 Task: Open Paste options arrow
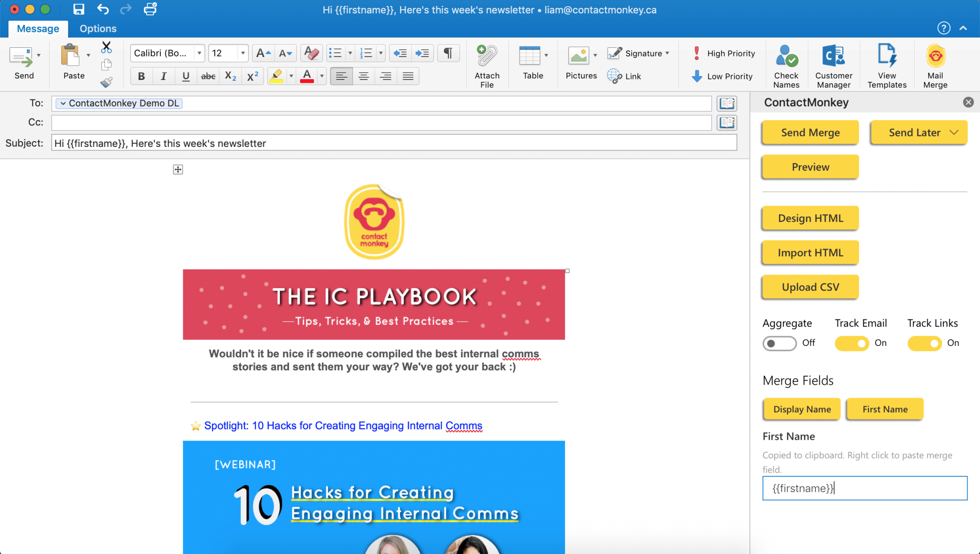point(88,55)
